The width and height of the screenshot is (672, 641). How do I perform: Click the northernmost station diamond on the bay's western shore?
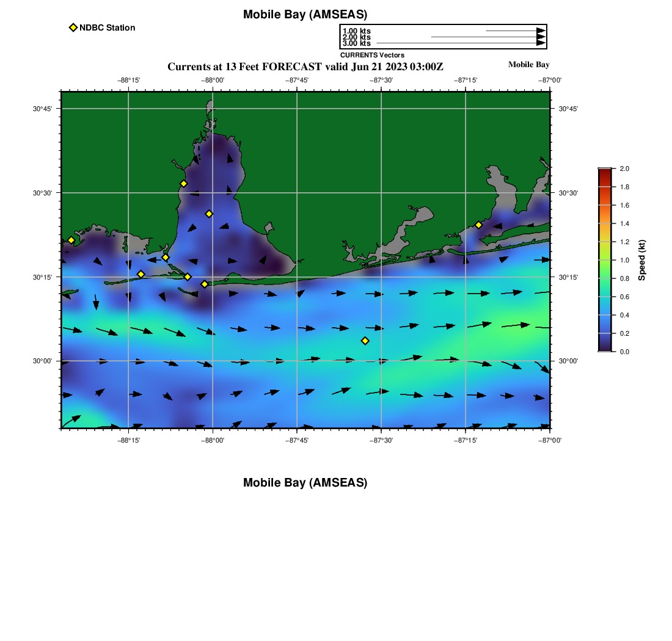(x=183, y=184)
